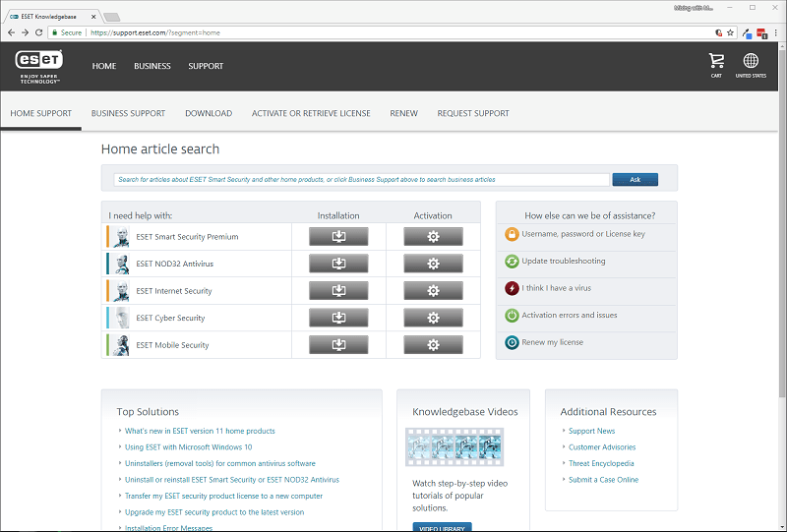Screen dimensions: 787x532
Task: Open activation help for ESET Cyber Security
Action: pos(433,318)
